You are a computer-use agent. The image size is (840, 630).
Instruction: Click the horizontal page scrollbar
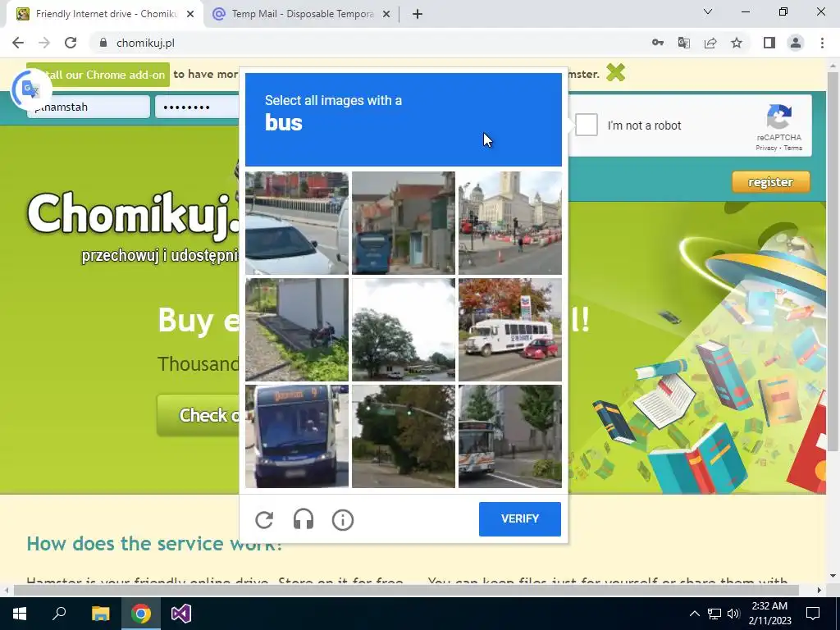click(x=407, y=590)
